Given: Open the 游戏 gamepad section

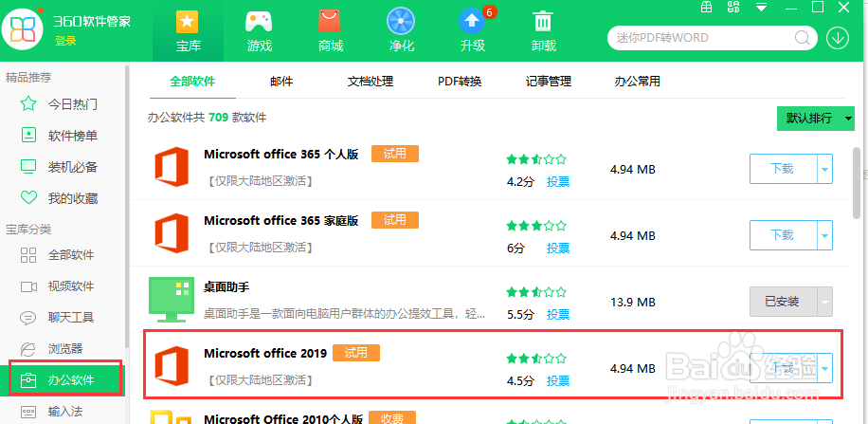Looking at the screenshot, I should point(259,31).
